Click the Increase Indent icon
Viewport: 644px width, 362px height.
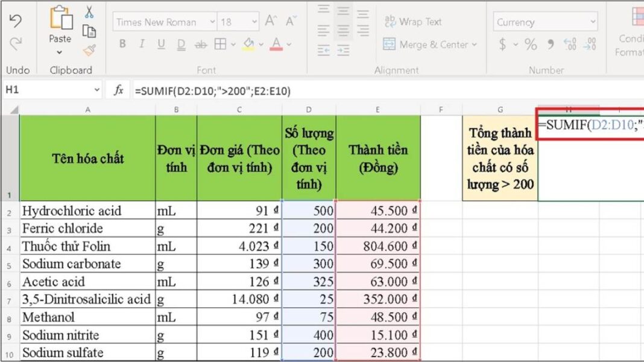tap(344, 51)
